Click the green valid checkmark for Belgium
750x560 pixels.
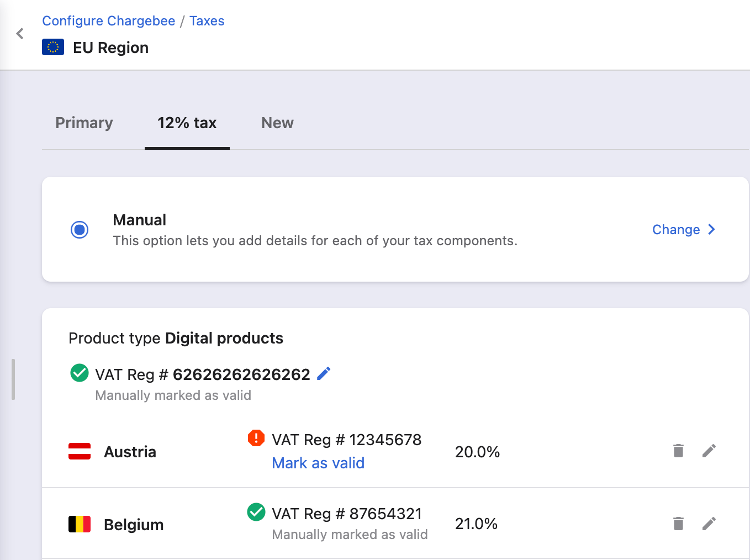[x=256, y=513]
